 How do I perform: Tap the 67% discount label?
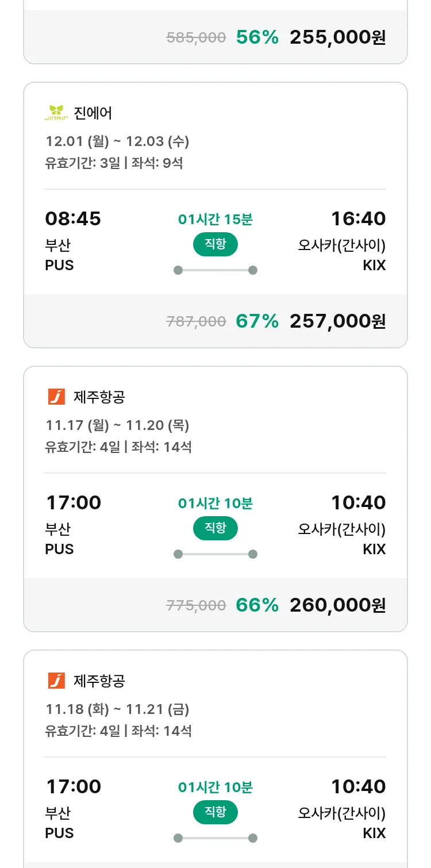(x=257, y=321)
